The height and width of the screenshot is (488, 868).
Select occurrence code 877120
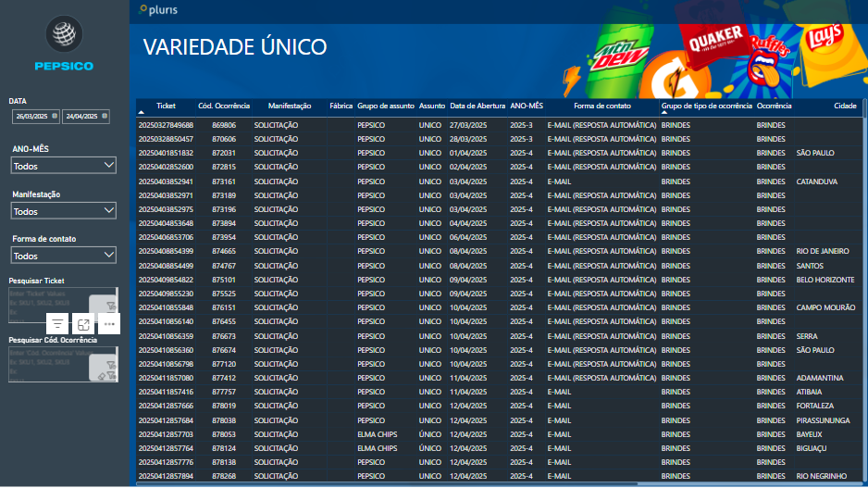224,364
